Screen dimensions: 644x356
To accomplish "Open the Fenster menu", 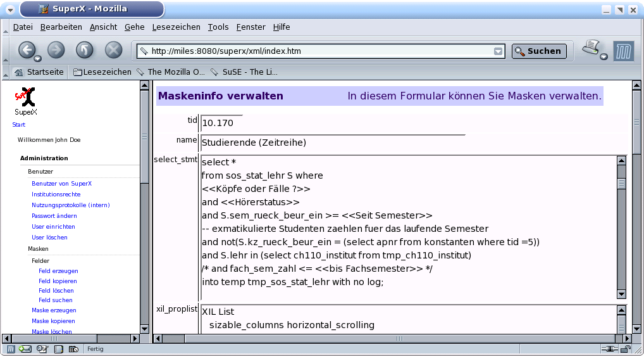I will (x=251, y=27).
